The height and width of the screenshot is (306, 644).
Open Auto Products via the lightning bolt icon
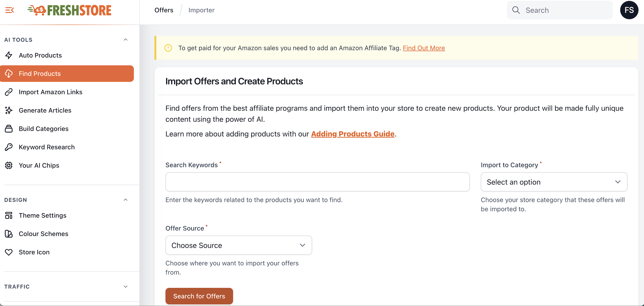(9, 55)
